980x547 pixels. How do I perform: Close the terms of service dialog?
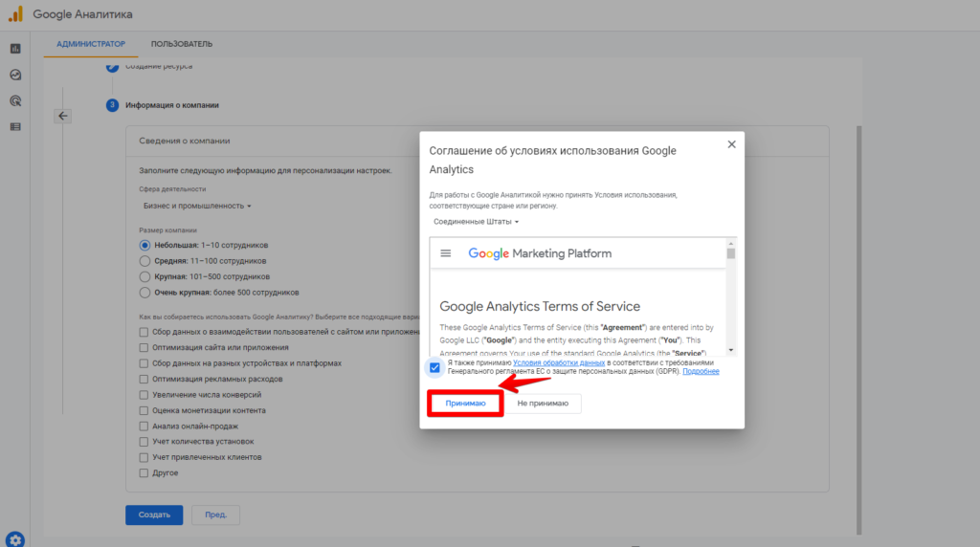pos(731,144)
